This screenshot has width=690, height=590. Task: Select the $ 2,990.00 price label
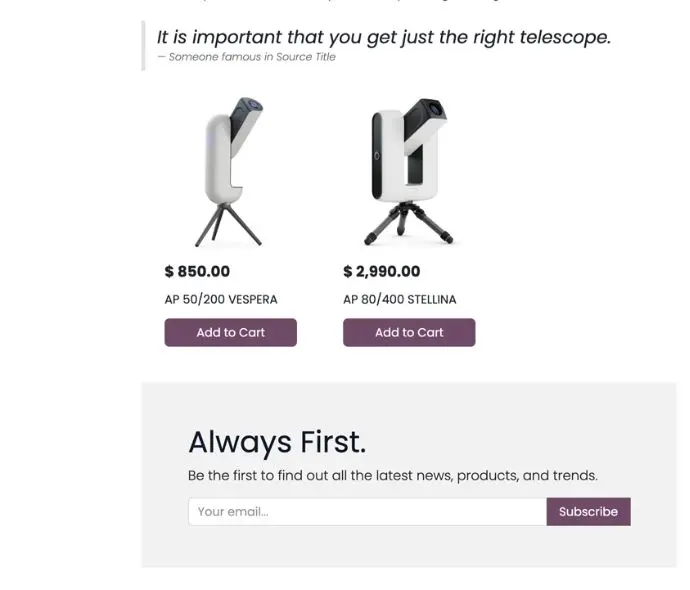click(382, 271)
